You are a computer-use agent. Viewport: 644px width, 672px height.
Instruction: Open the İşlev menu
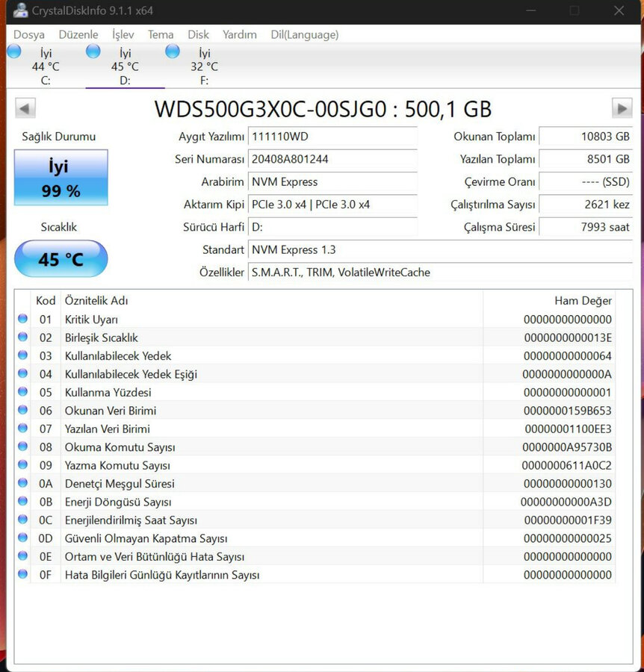coord(123,34)
